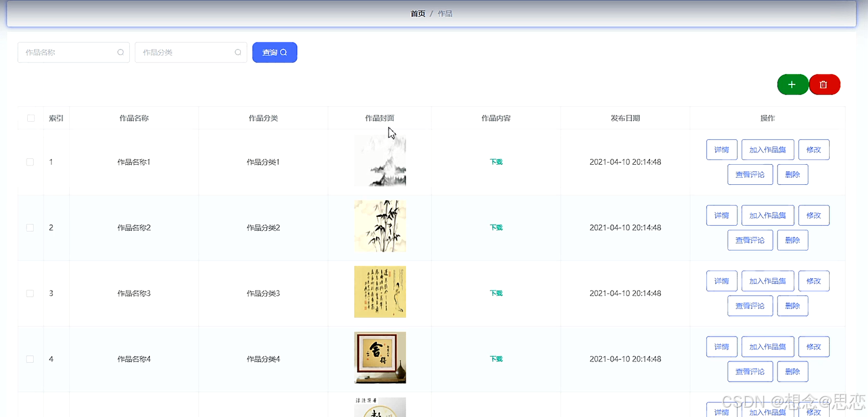Check the checkbox for row 1

(x=30, y=162)
